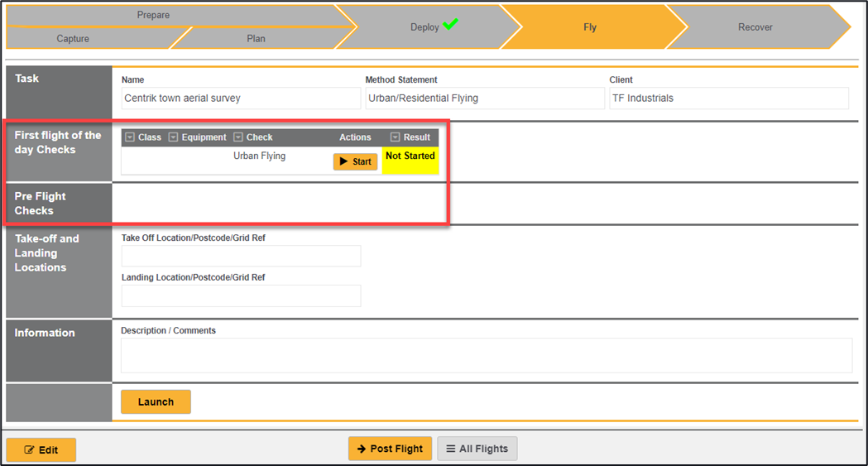Open Post Flight via the arrow button
868x466 pixels.
click(x=390, y=449)
